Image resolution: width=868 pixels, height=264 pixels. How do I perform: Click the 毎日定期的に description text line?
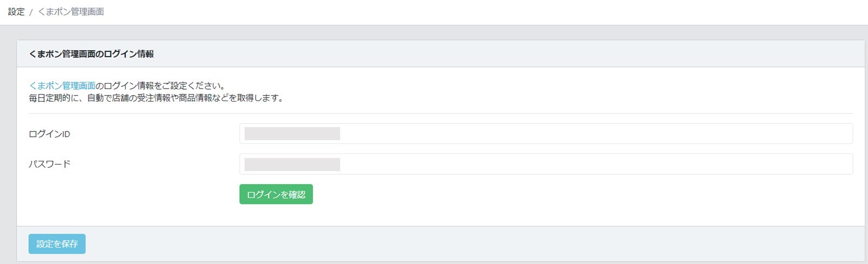tap(157, 98)
